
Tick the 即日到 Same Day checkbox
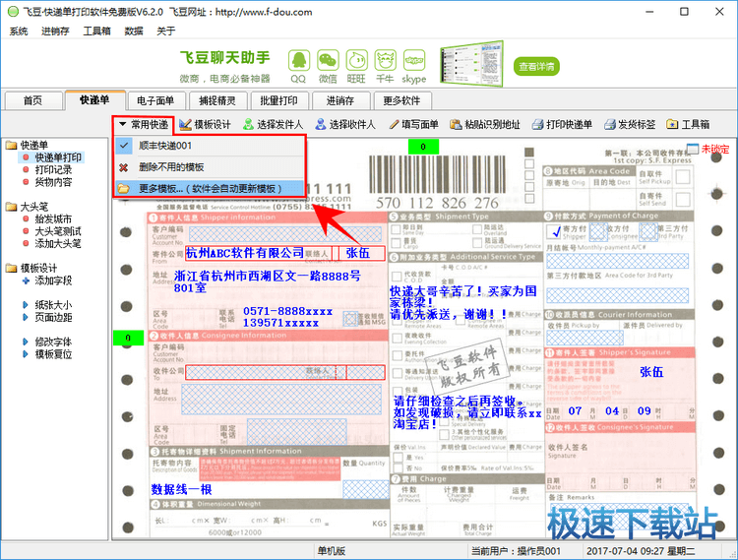pos(396,229)
